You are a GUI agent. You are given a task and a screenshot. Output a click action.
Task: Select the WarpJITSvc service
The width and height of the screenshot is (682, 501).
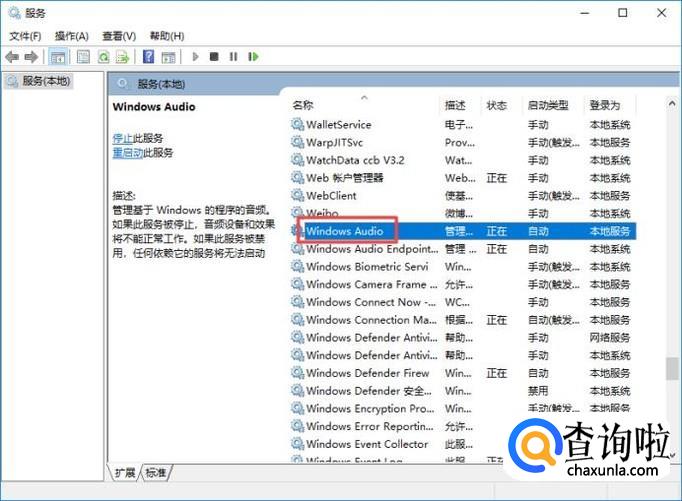tap(462, 143)
